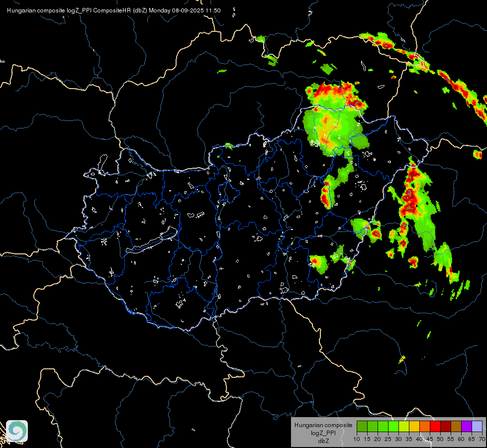This screenshot has height=448, width=487.
Task: Click the legend label "logZ_PPI"
Action: [323, 433]
